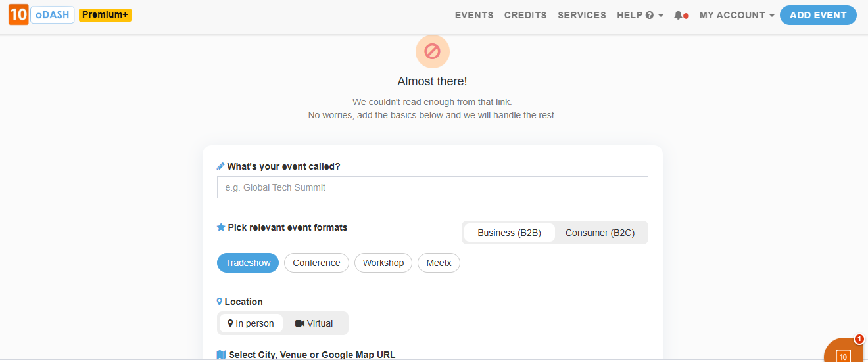Open the Credits menu item
868x362 pixels.
click(525, 15)
